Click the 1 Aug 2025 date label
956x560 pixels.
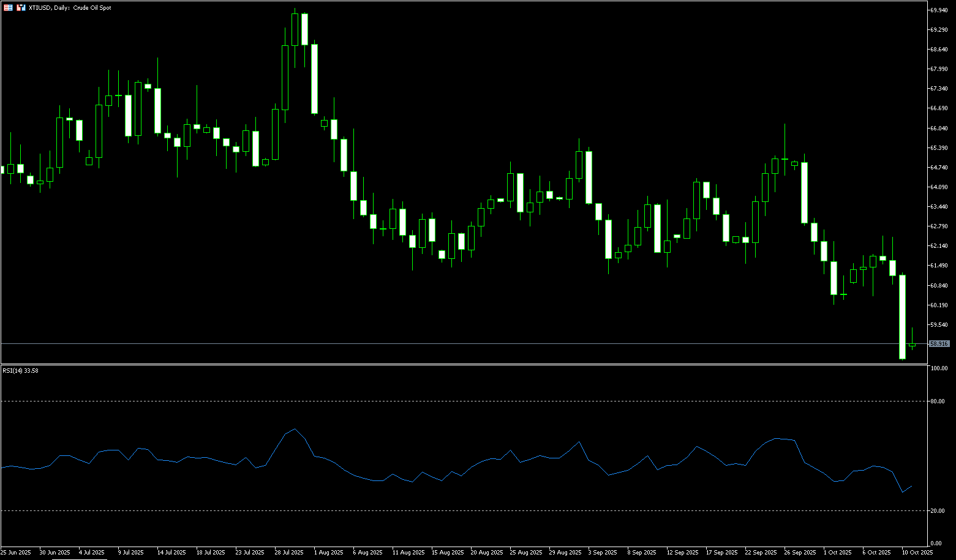329,552
